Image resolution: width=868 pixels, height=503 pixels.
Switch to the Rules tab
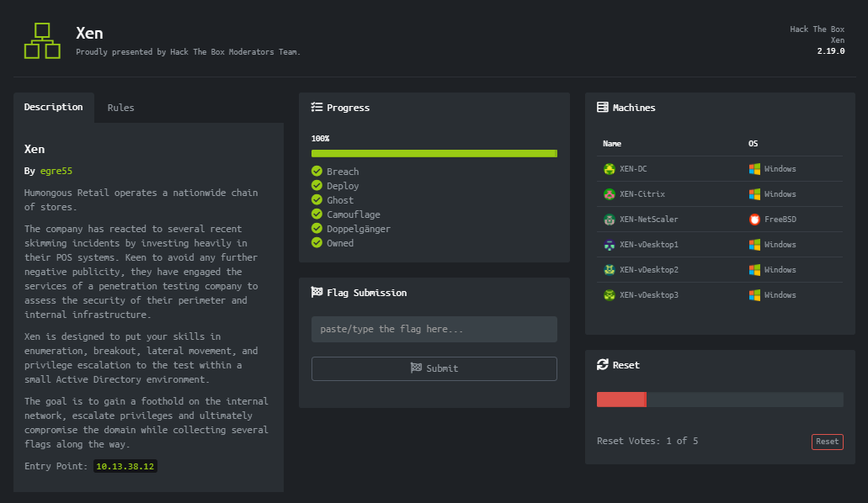(120, 107)
